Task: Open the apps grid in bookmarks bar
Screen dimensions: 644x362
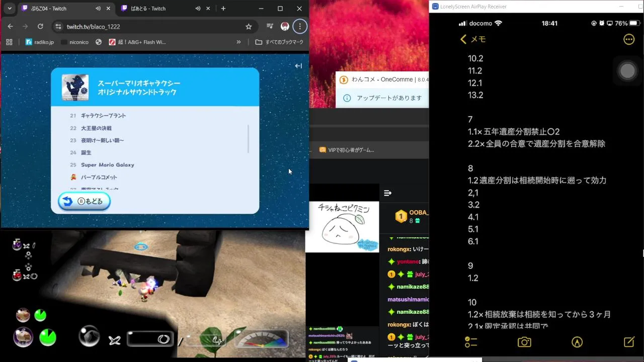Action: click(9, 42)
